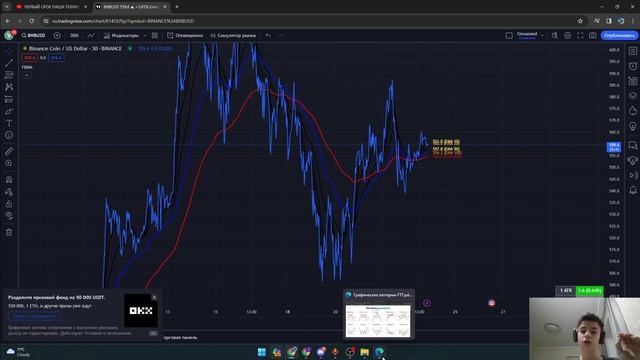Viewport: 640px width, 360px height.
Task: Close the OKX advertisement popup
Action: point(154,298)
